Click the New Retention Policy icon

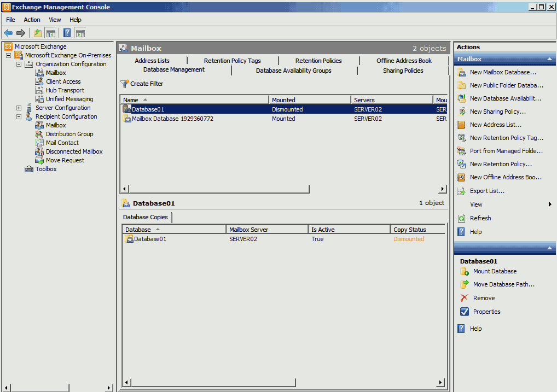point(461,164)
